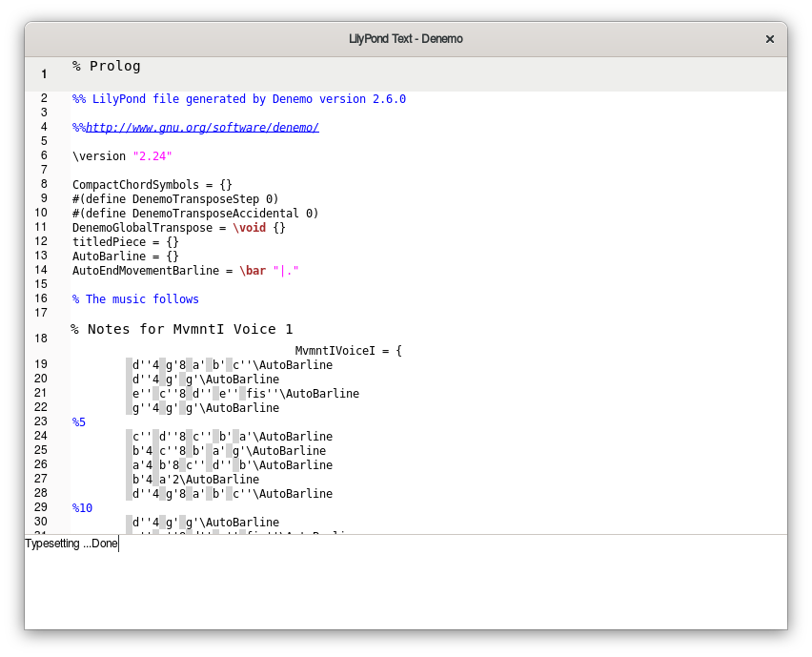Click the '% The music follows' comment
The width and height of the screenshot is (812, 657).
135,299
